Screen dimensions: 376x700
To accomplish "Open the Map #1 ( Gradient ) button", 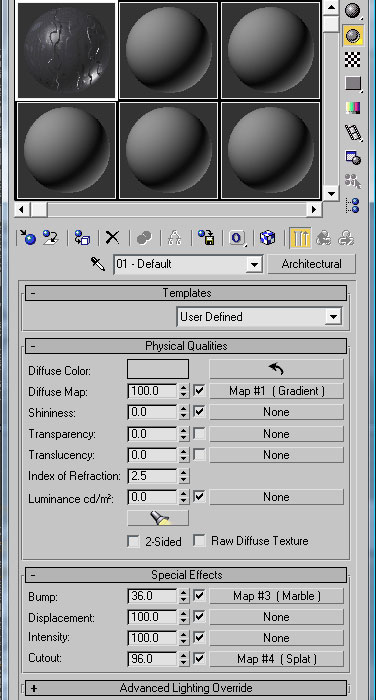I will pos(276,391).
